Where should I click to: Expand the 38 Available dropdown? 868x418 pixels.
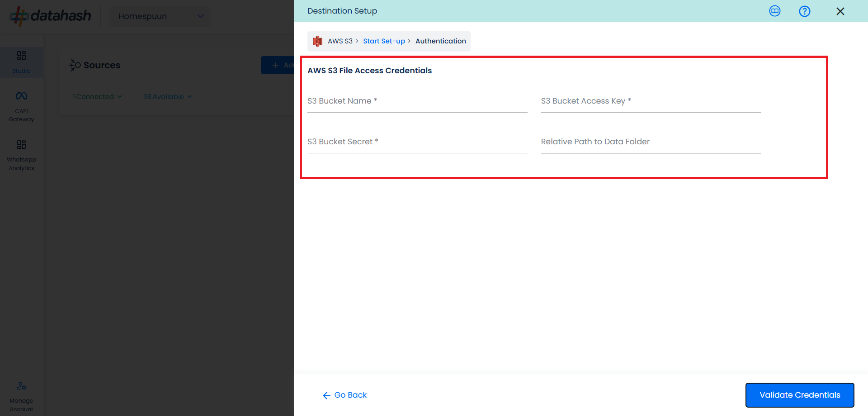click(x=167, y=97)
